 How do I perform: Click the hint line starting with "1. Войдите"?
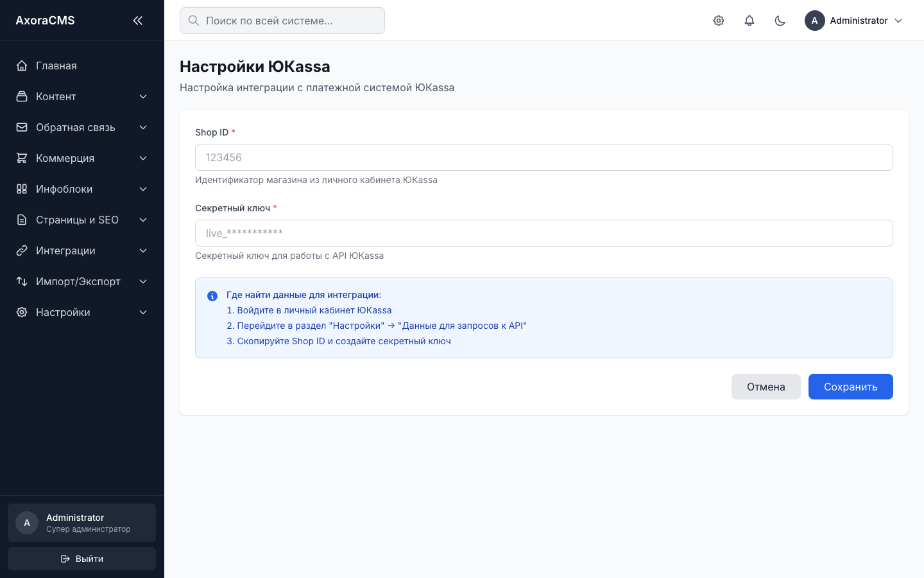click(309, 310)
